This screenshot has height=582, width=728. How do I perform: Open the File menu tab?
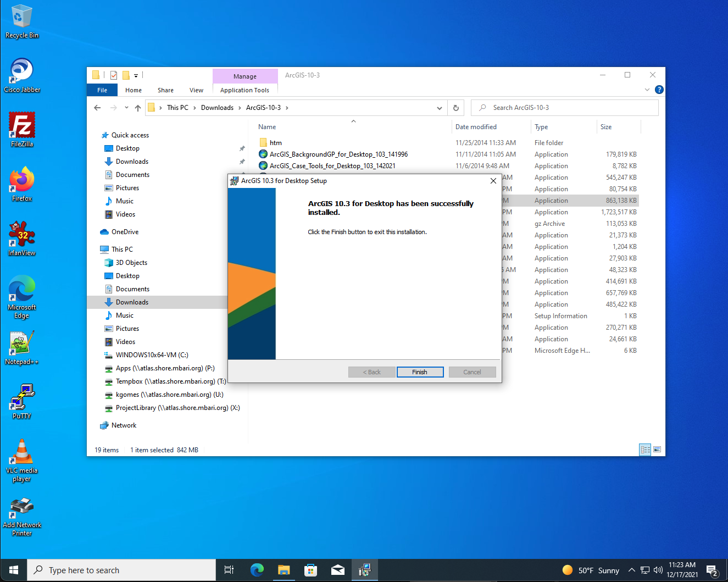102,90
